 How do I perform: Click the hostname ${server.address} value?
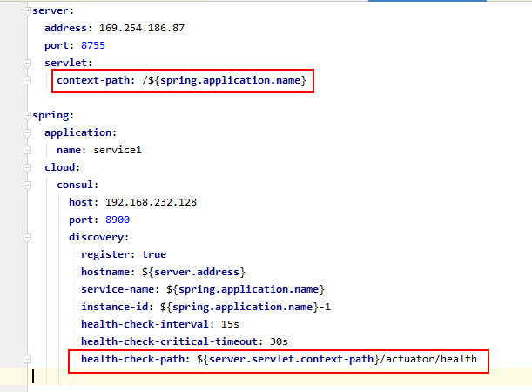193,272
